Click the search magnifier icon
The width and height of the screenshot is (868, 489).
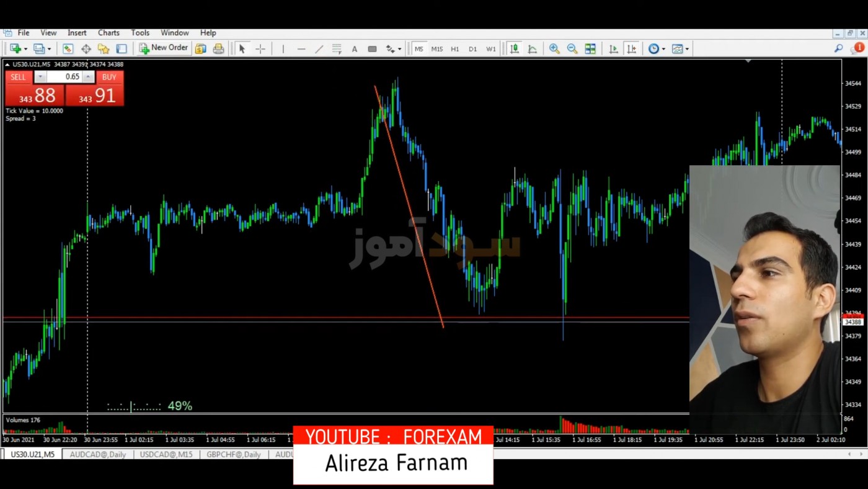coord(839,48)
